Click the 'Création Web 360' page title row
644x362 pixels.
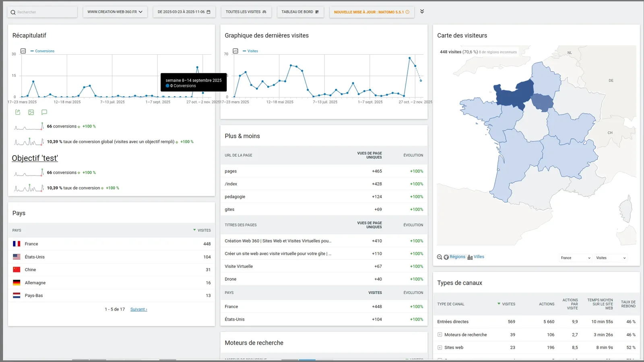click(x=324, y=241)
